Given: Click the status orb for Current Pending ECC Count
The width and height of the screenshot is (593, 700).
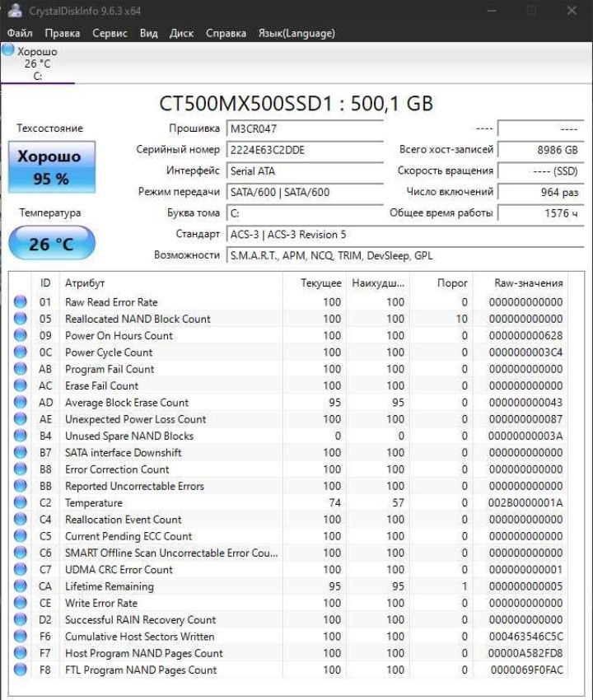Looking at the screenshot, I should tap(20, 536).
